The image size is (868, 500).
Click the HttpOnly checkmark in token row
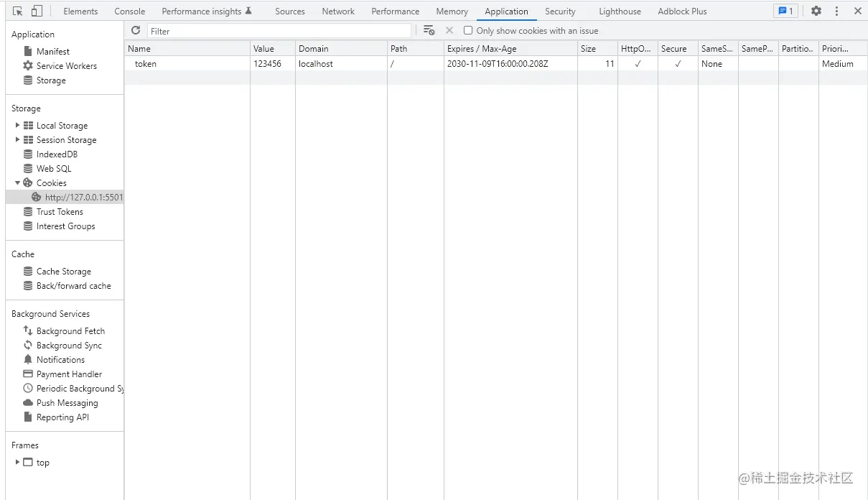point(638,64)
